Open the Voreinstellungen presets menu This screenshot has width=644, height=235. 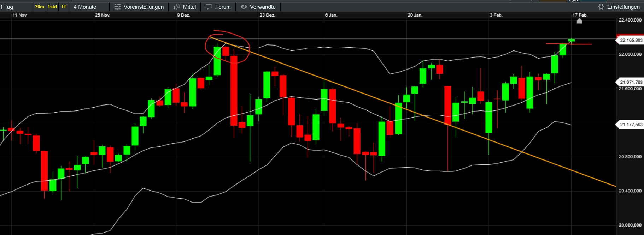click(139, 7)
